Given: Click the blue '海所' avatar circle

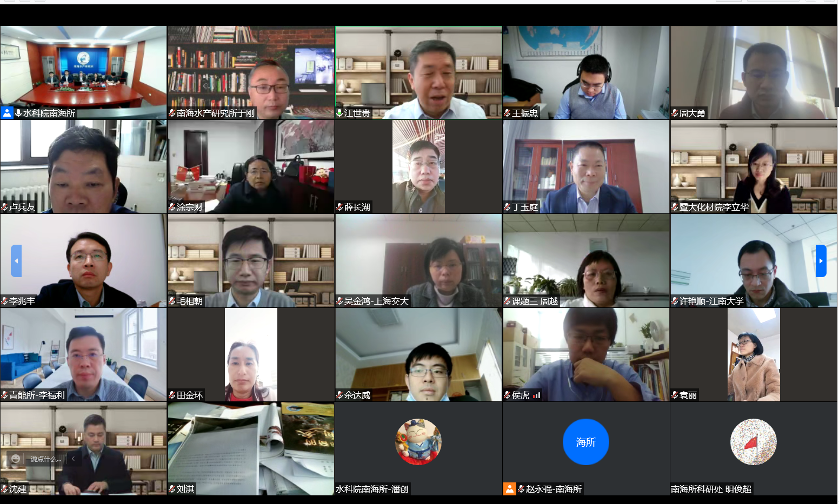Looking at the screenshot, I should point(586,442).
